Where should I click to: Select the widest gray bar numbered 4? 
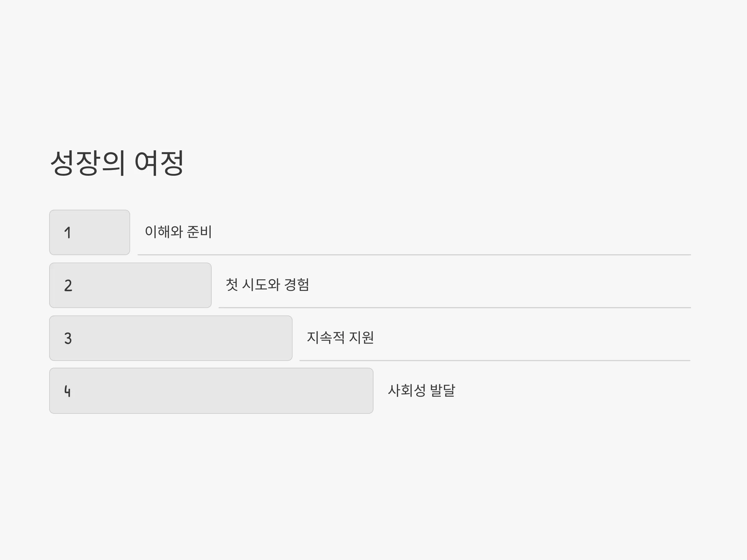(x=211, y=391)
